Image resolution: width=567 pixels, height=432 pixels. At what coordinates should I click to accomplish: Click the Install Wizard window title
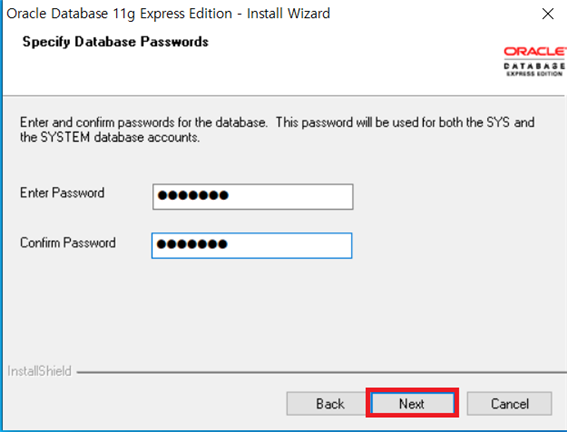168,14
